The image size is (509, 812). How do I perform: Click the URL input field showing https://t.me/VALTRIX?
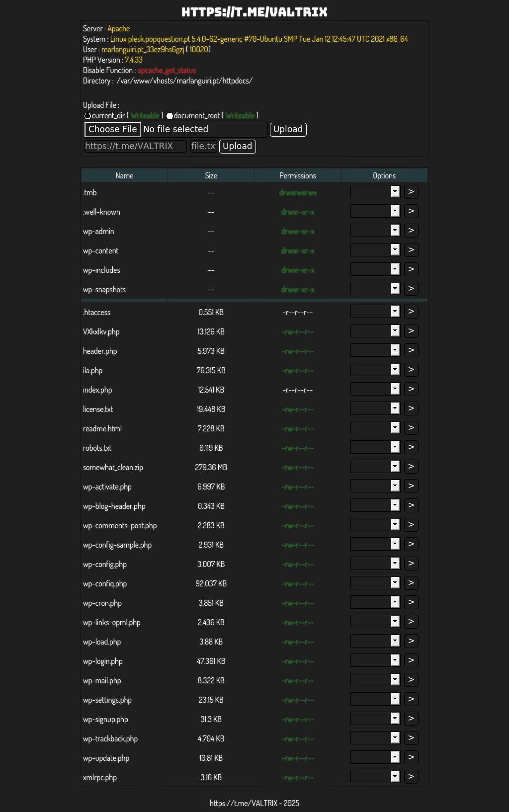point(135,146)
